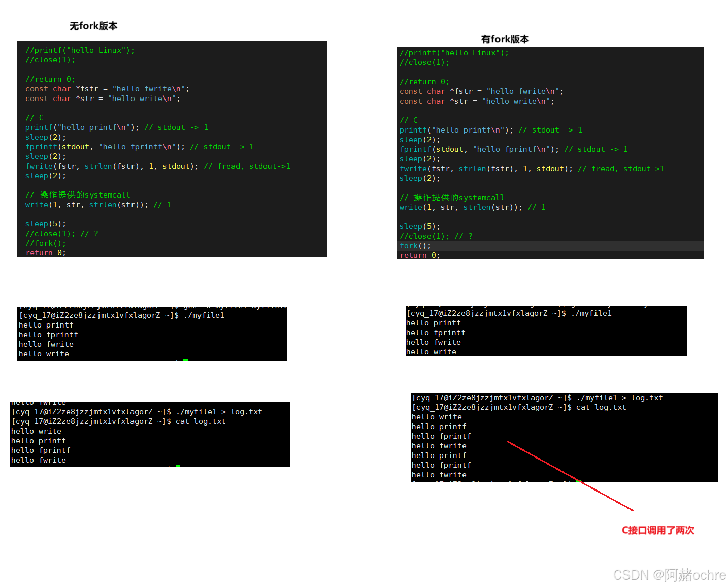Open the fork version code screenshot
728x588 pixels.
coord(550,152)
